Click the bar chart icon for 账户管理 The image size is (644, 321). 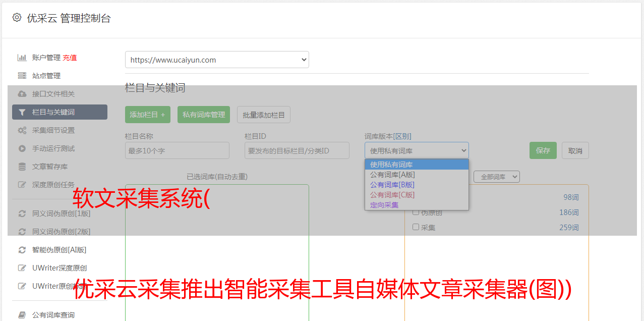click(22, 58)
